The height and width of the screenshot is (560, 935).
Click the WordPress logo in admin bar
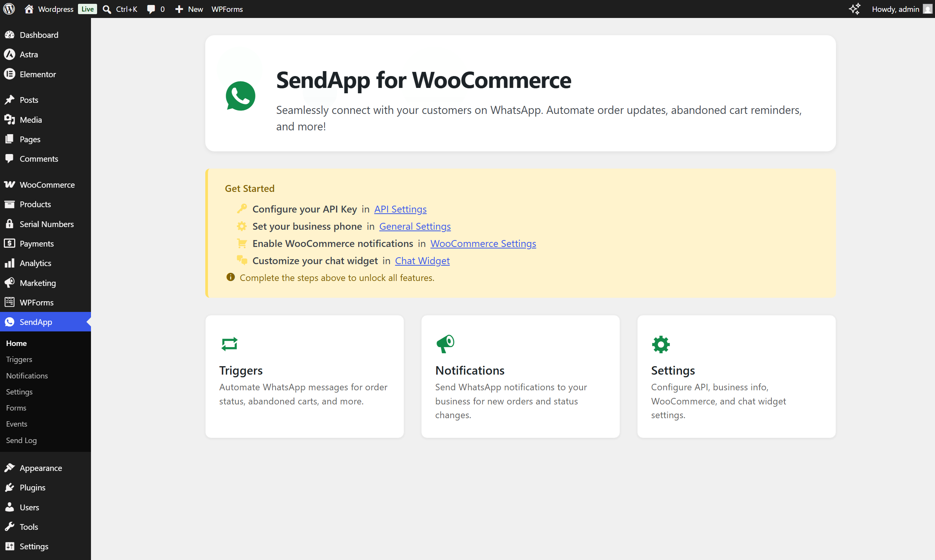point(9,9)
